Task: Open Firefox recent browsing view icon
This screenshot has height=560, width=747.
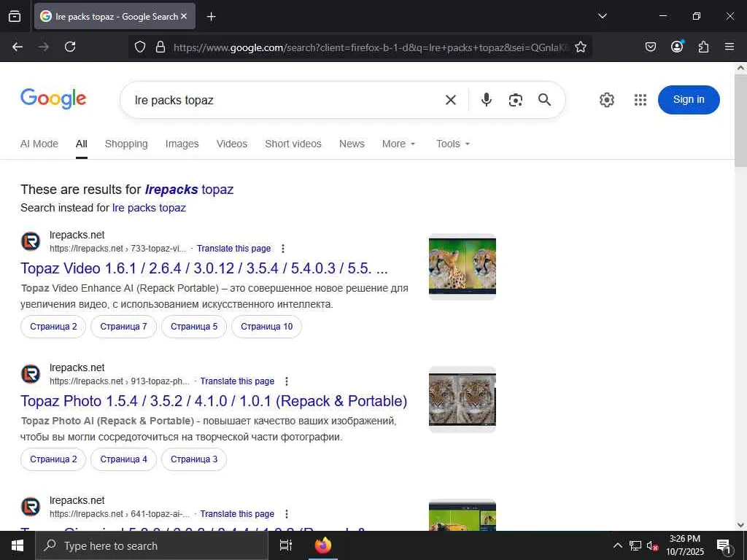Action: coord(15,16)
